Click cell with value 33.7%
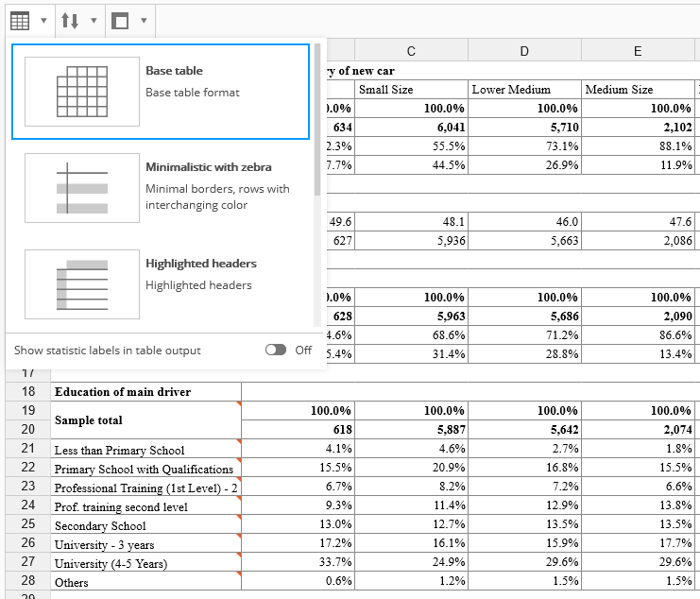Image resolution: width=700 pixels, height=599 pixels. tap(298, 561)
